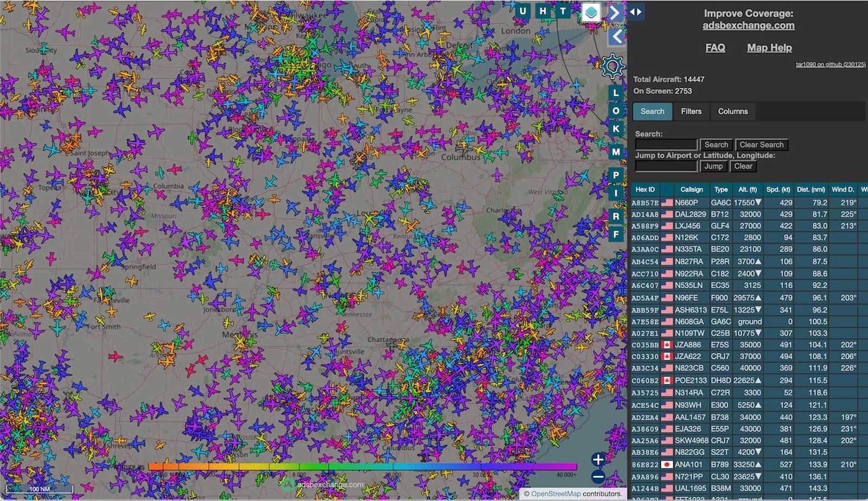Select aircraft row N335TA

point(749,249)
